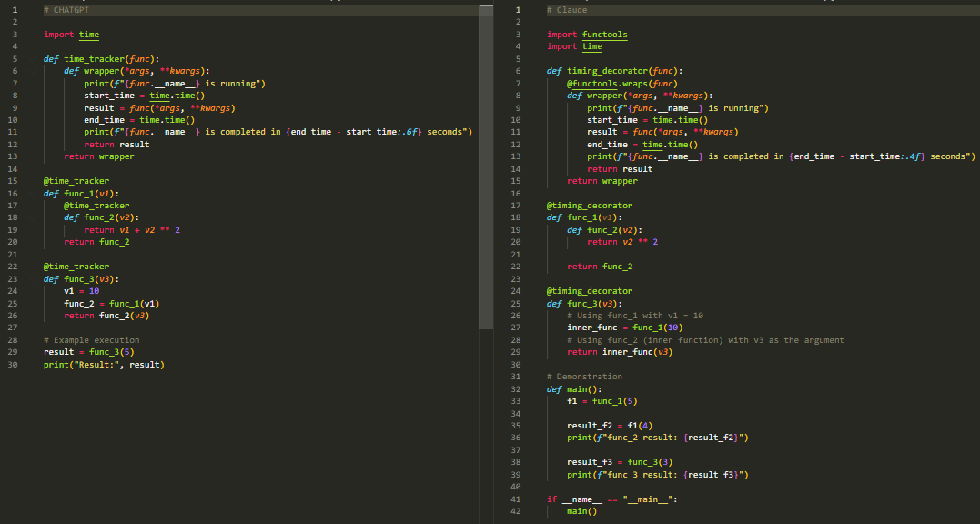
Task: Select the '# Demonstration' comment line
Action: 584,377
